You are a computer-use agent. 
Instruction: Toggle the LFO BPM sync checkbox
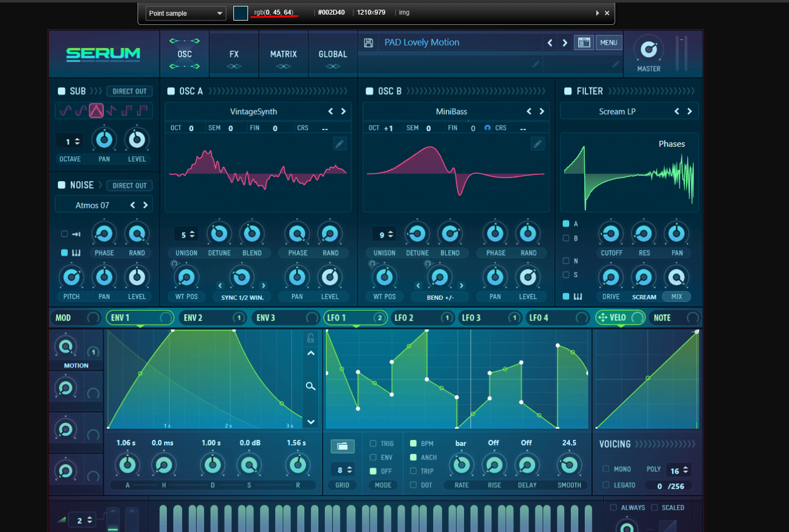point(413,443)
